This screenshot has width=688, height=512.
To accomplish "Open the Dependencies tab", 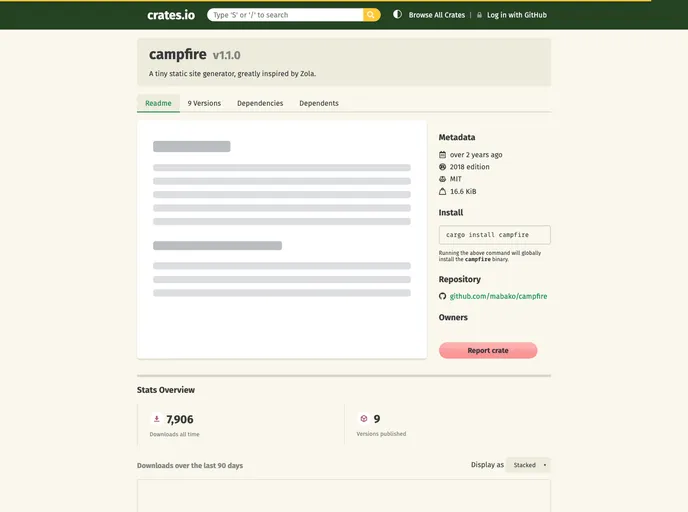I will 260,103.
